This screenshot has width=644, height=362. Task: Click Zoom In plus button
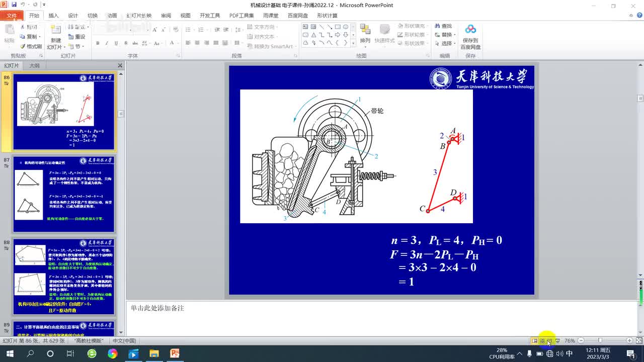coord(629,340)
